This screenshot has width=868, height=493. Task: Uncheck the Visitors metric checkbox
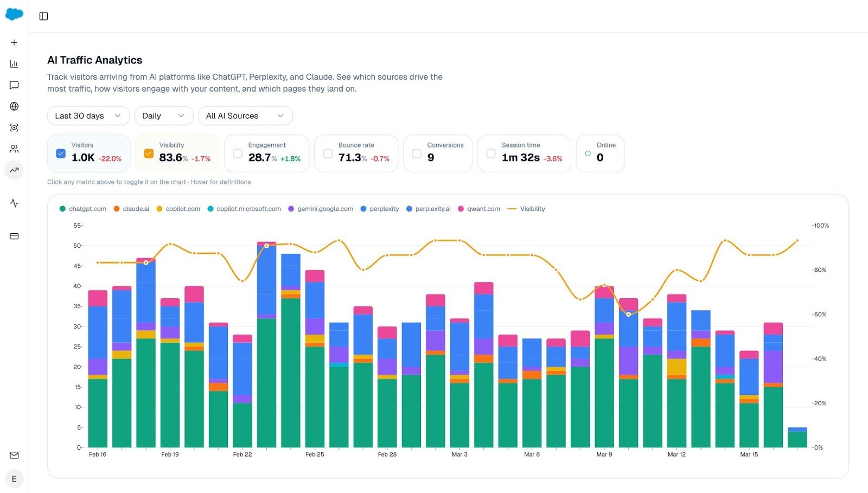coord(61,153)
